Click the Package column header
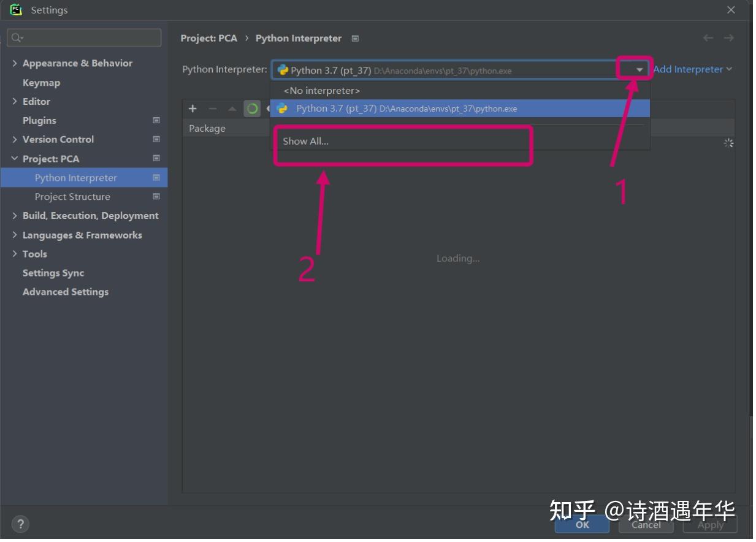Screen dimensions: 756x542 (x=207, y=128)
